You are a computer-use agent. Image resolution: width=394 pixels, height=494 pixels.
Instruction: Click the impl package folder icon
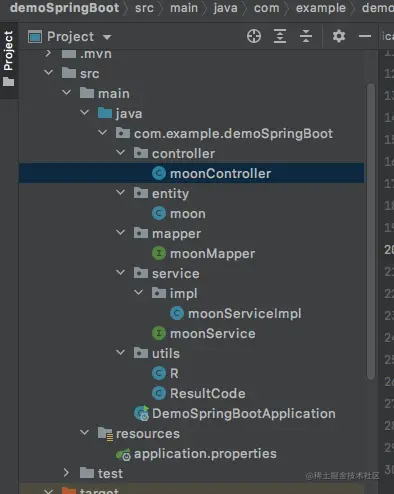click(x=159, y=293)
